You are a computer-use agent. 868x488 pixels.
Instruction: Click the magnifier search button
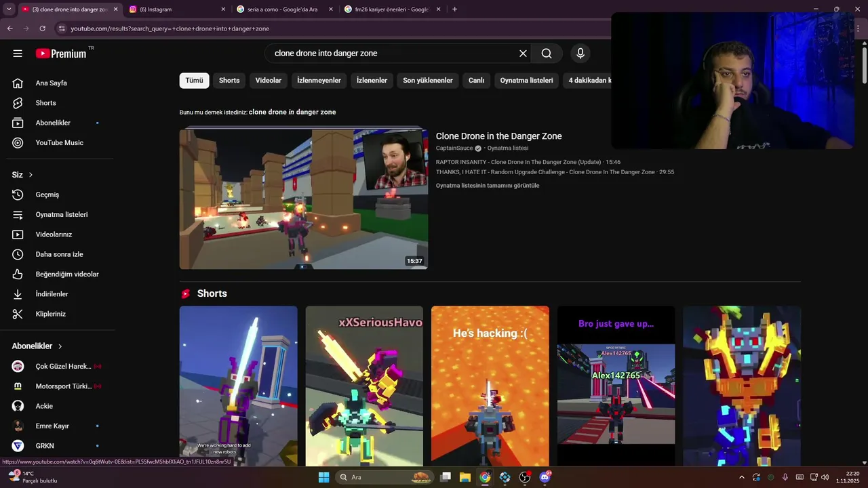click(x=547, y=54)
